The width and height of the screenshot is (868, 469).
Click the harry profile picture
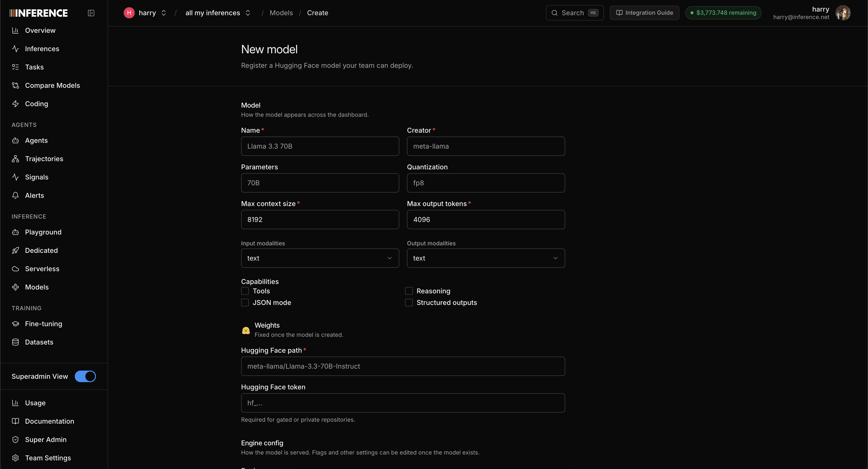tap(843, 13)
